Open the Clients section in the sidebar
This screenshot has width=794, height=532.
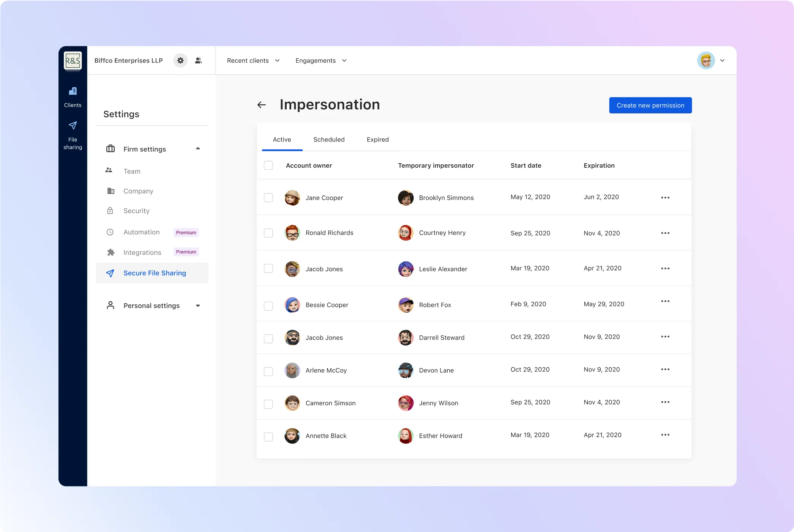point(73,97)
